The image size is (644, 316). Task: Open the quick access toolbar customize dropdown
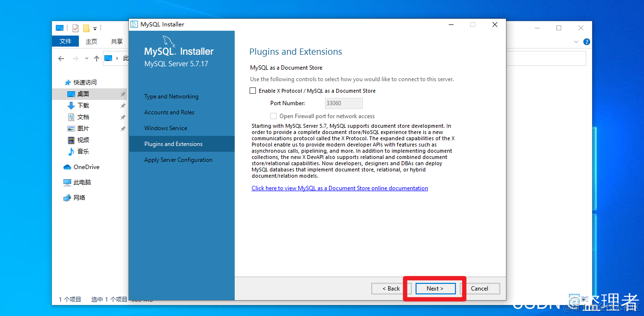95,29
